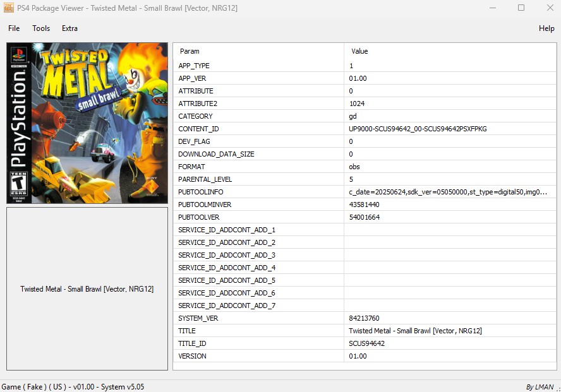
Task: Select the SERVICE_ID_ADDCONT_ADD_1 row
Action: [x=365, y=230]
